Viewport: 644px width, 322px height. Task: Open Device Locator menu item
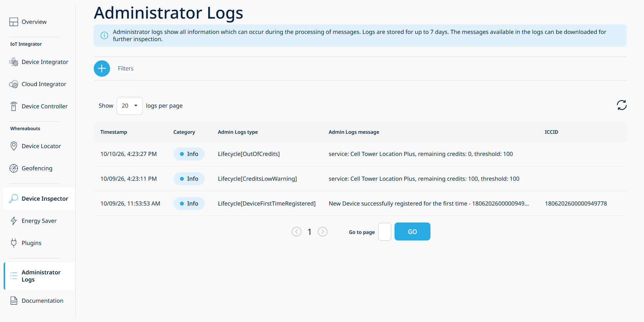pos(41,146)
